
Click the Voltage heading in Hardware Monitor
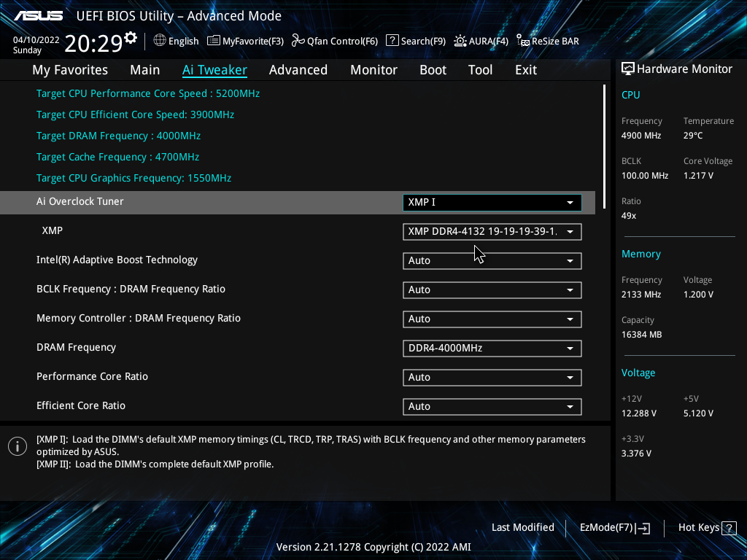(x=638, y=373)
